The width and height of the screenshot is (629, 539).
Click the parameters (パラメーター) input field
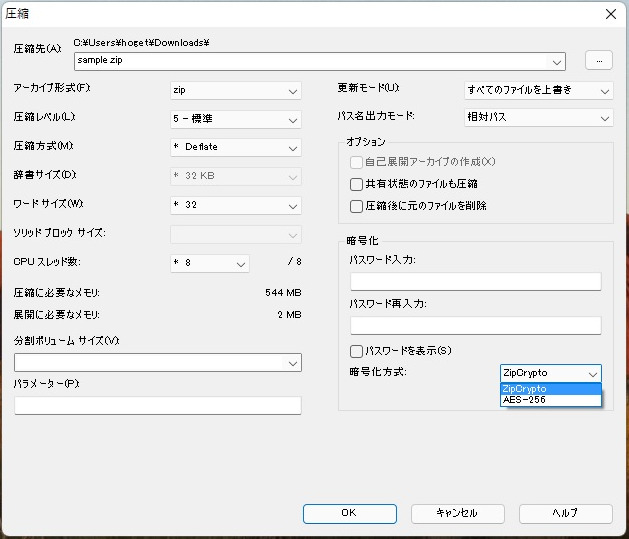(158, 405)
